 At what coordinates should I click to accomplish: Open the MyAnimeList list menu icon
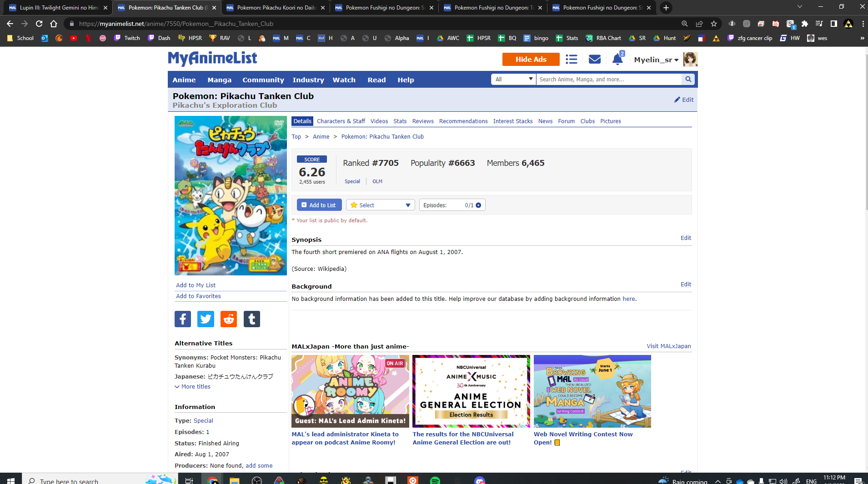point(572,60)
